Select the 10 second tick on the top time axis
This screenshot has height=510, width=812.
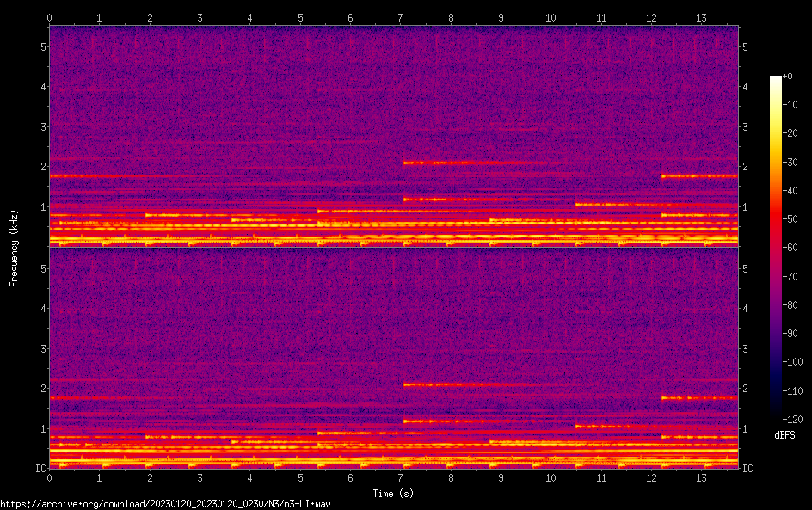tap(551, 17)
